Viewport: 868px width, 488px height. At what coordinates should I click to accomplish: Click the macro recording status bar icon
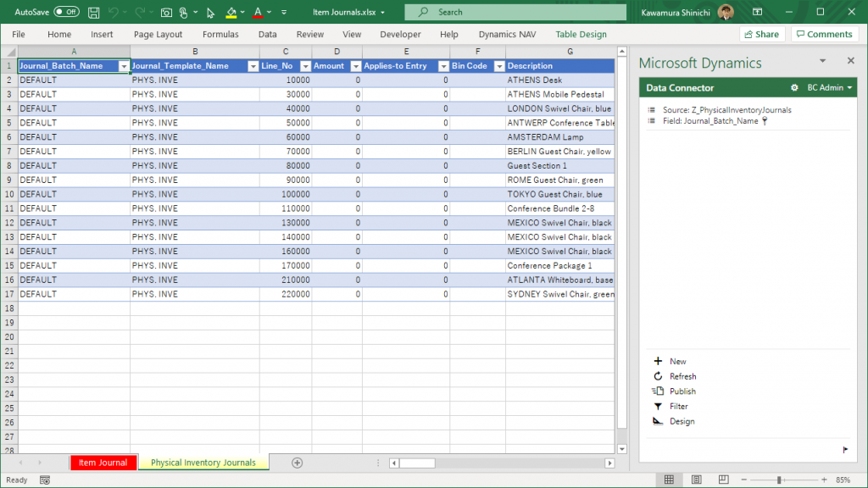45,480
